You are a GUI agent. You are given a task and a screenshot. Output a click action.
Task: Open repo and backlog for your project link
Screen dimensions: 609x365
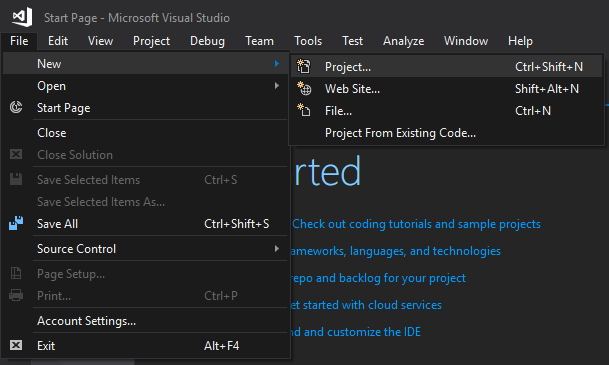coord(378,278)
